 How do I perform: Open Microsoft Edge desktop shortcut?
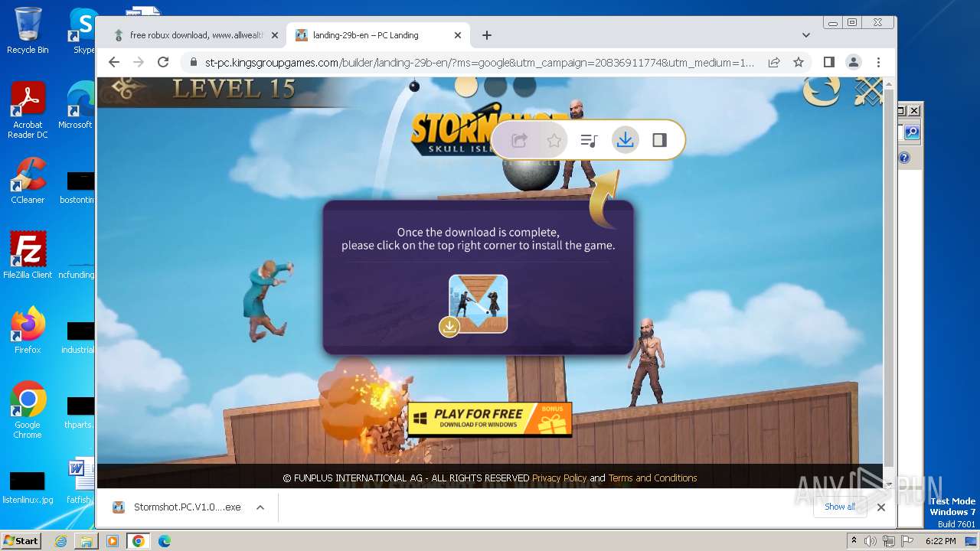pyautogui.click(x=77, y=106)
